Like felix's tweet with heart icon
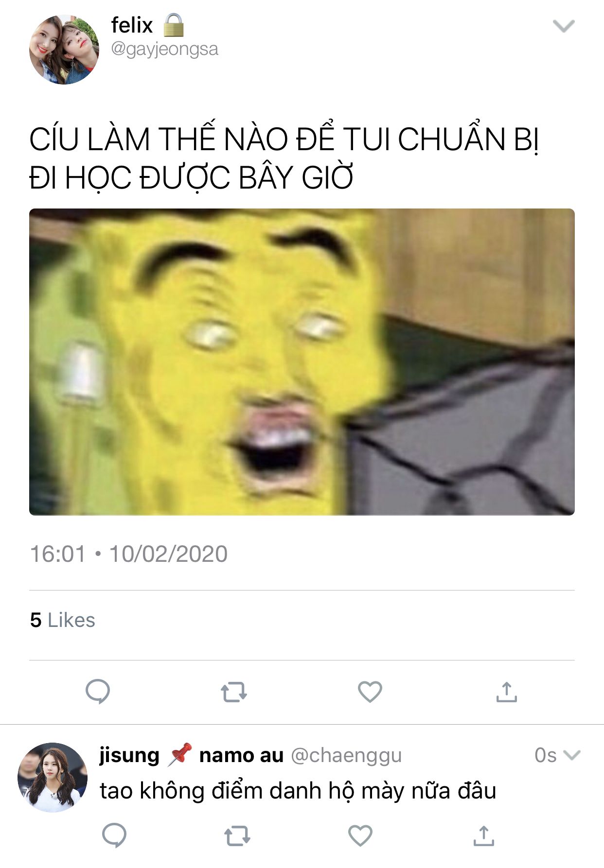Screen dimensions: 604x868 click(x=370, y=692)
